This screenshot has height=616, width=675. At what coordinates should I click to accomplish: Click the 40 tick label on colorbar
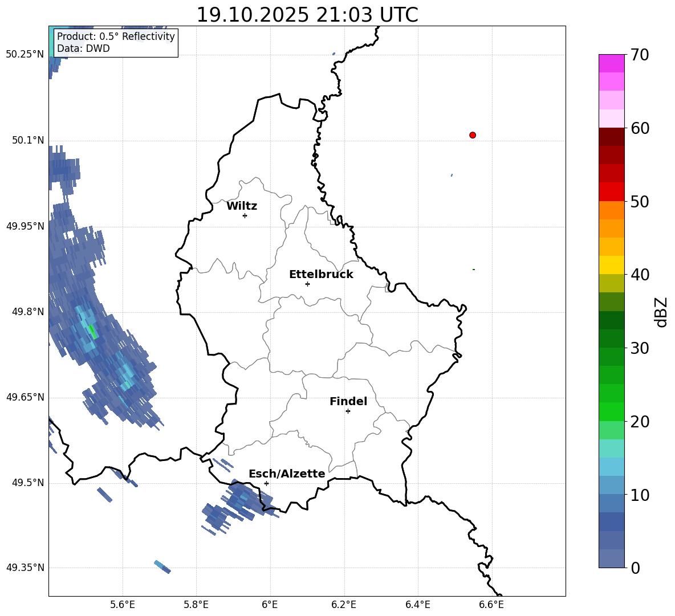pos(640,275)
